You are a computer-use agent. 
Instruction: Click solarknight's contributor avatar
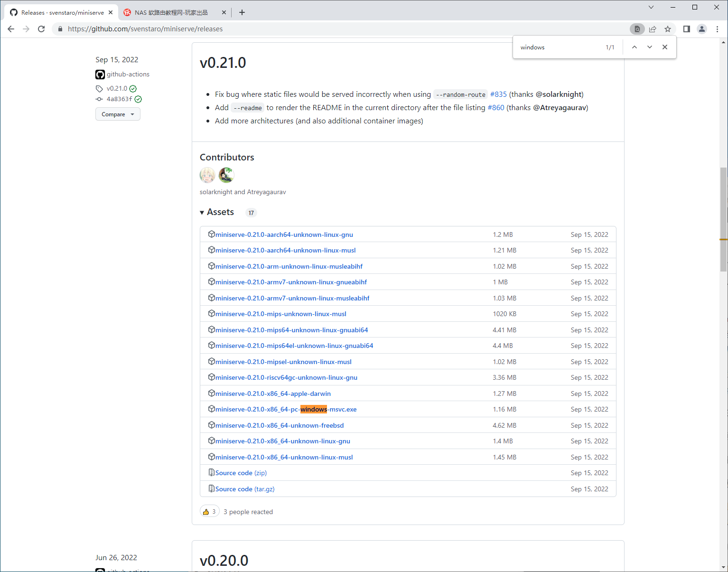pos(207,175)
